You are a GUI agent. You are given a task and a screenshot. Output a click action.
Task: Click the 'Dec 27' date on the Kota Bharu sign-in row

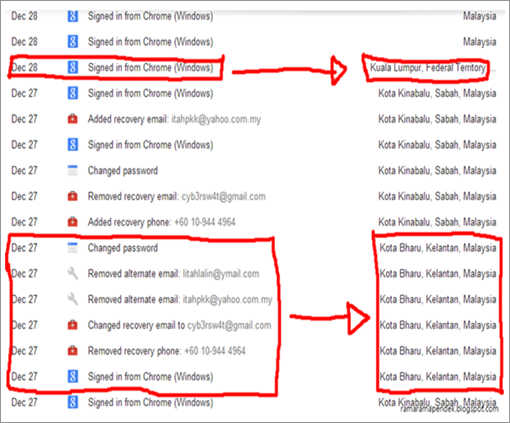tap(24, 377)
